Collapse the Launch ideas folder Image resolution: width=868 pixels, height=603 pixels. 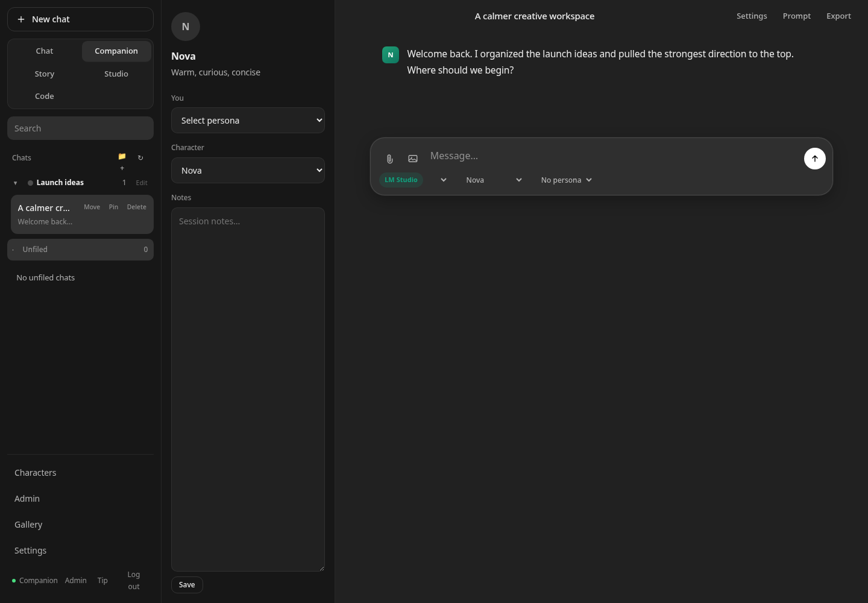coord(16,183)
